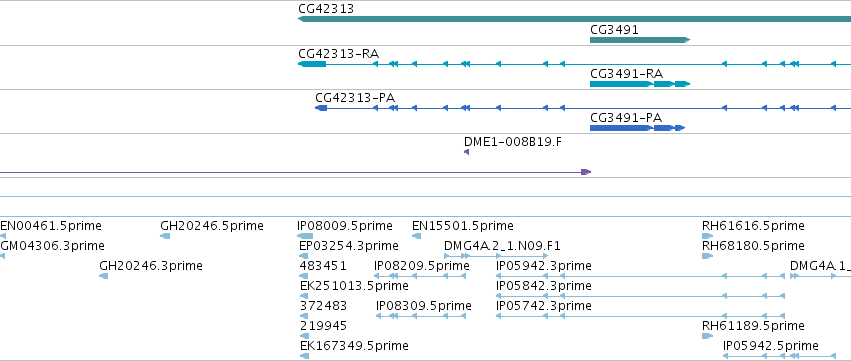Image resolution: width=851 pixels, height=361 pixels.
Task: Select the EN00461.5prime EST marker
Action: 3,236
